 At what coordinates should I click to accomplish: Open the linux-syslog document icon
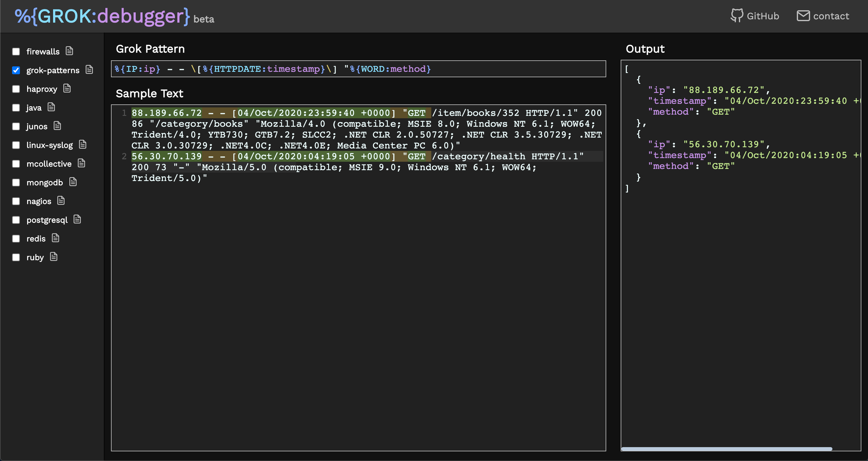point(83,145)
